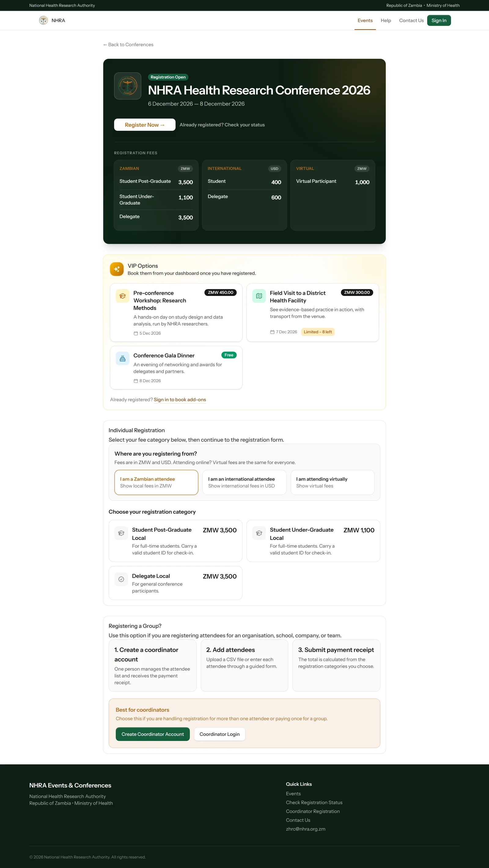Screen dimensions: 489x868
Task: Click the conference emblem beside the title
Action: [128, 86]
